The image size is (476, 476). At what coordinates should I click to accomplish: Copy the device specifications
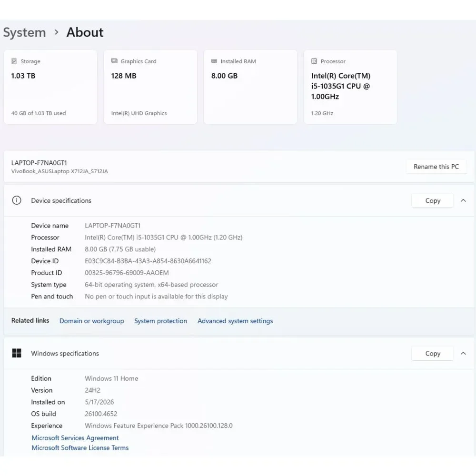tap(433, 200)
